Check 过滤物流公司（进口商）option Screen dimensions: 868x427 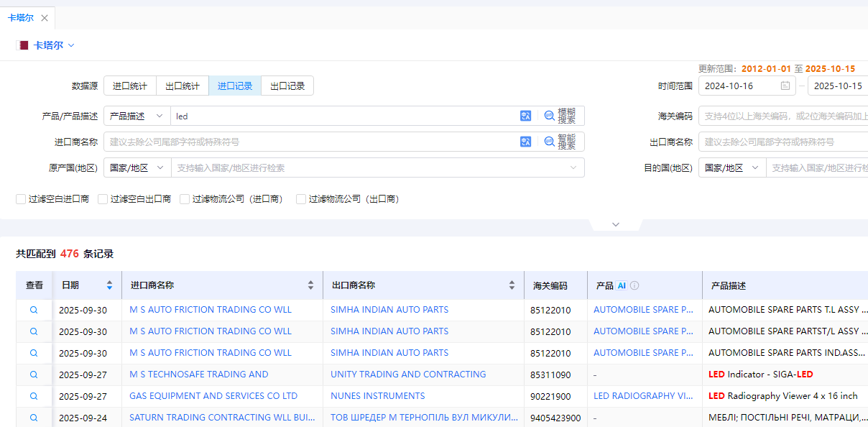tap(184, 199)
